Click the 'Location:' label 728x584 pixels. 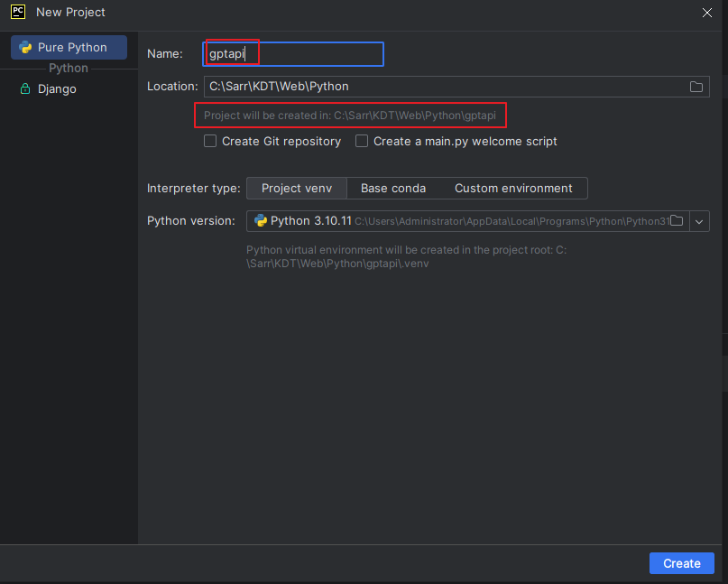pyautogui.click(x=172, y=87)
